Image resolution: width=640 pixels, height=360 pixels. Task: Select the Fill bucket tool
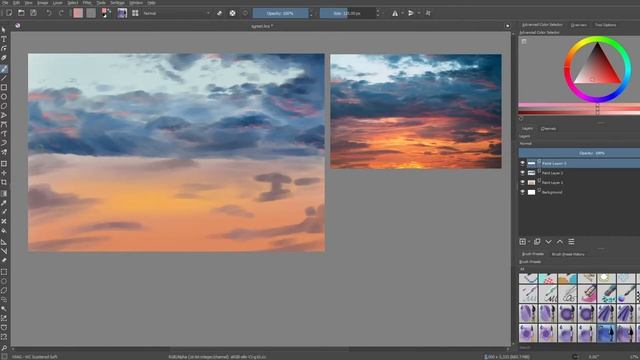click(x=4, y=231)
